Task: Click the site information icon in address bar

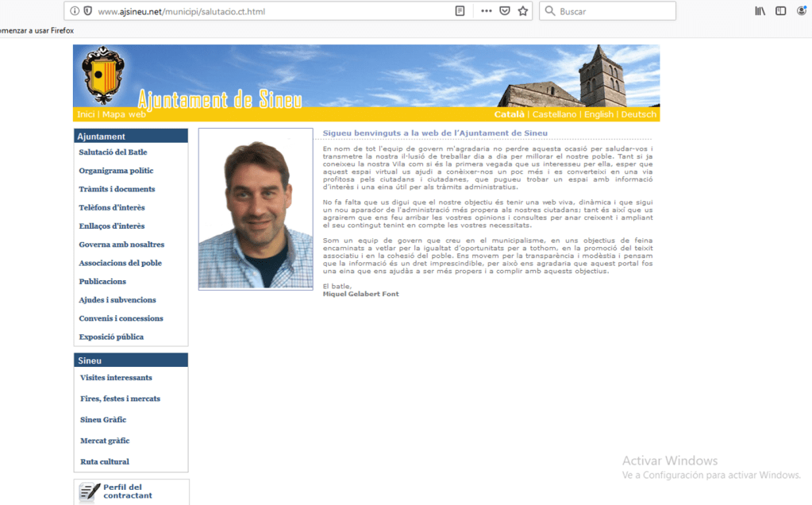Action: click(75, 11)
